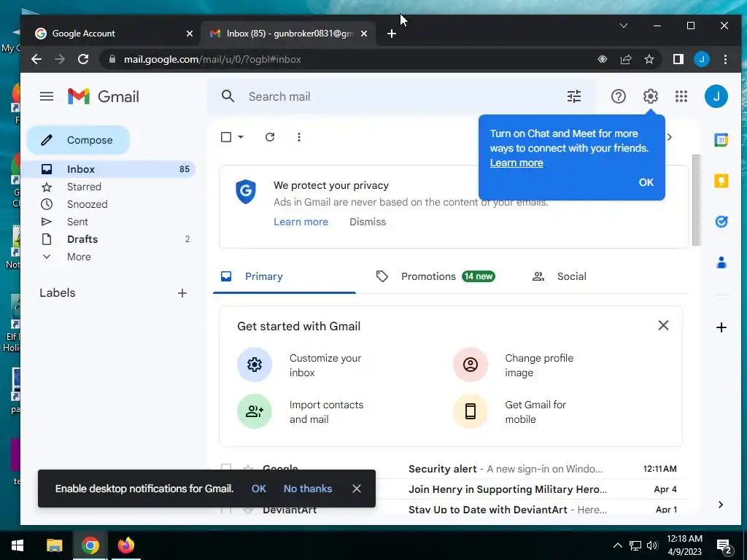Image resolution: width=747 pixels, height=560 pixels.
Task: Open Gmail Settings gear icon
Action: point(650,96)
